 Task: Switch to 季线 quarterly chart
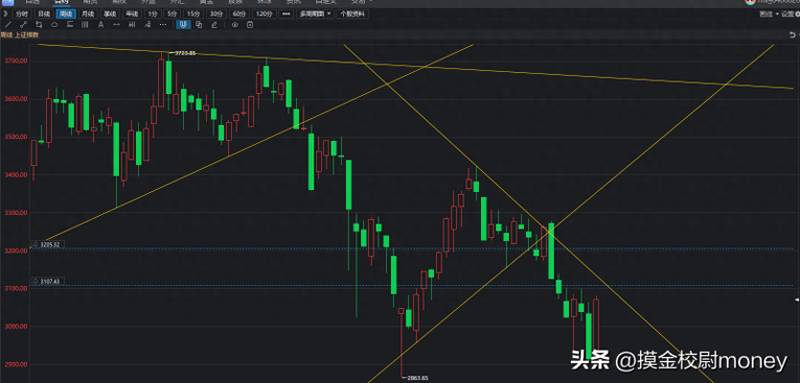110,14
